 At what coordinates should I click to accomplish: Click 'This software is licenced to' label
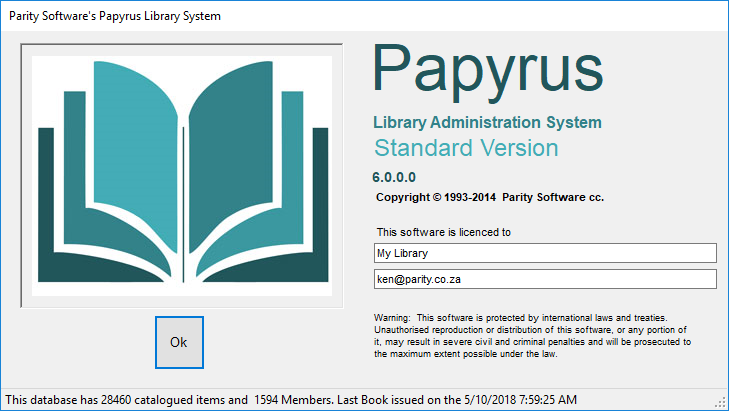click(x=444, y=232)
